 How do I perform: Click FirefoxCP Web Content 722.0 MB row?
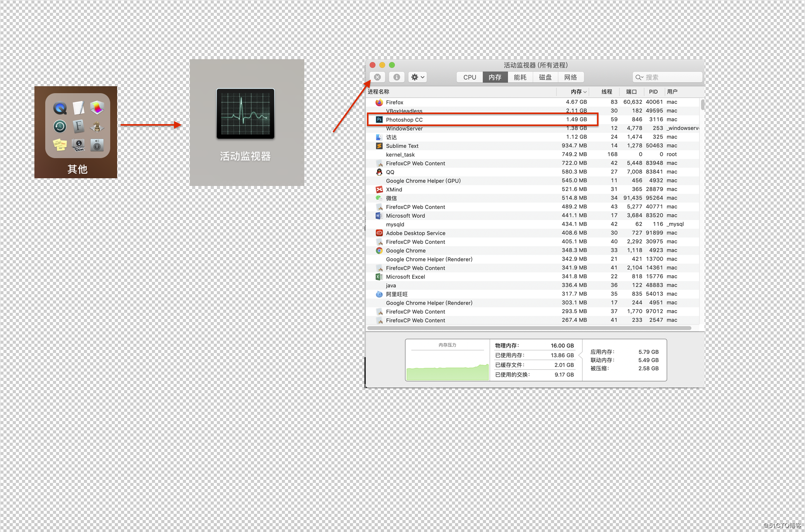click(533, 163)
